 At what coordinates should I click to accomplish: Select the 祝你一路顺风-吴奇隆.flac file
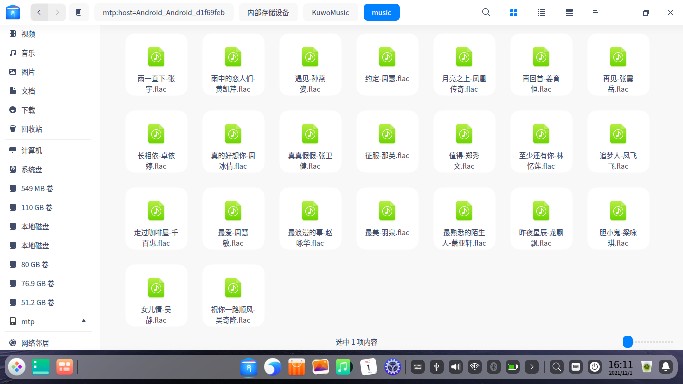tap(233, 296)
